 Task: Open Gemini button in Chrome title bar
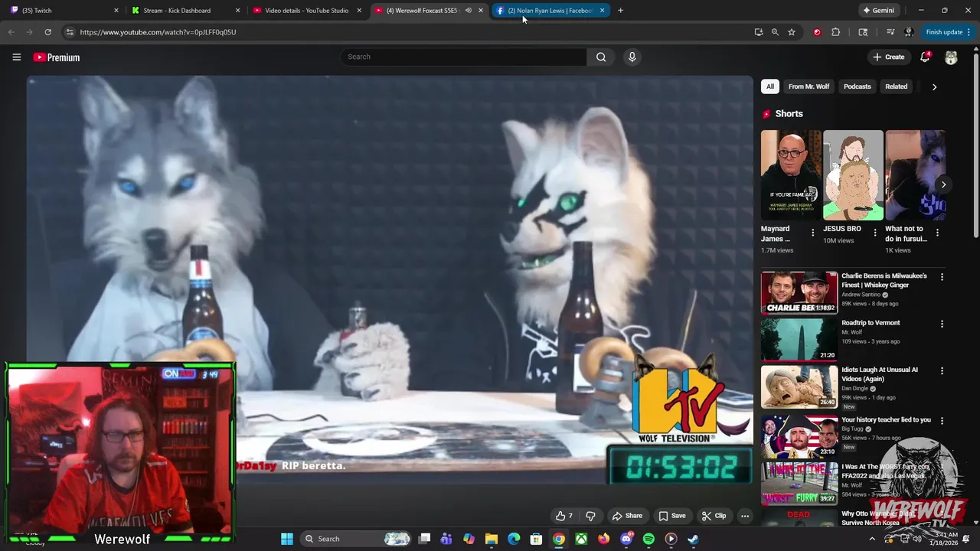pos(878,11)
